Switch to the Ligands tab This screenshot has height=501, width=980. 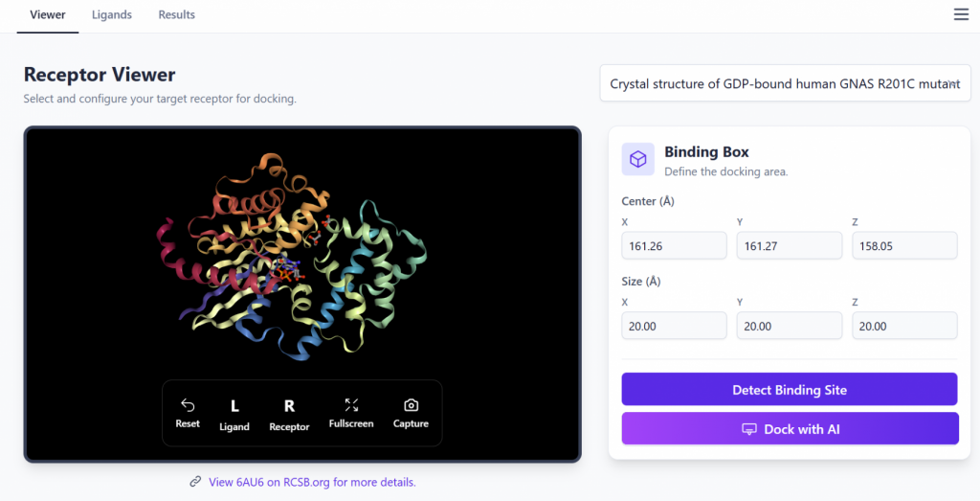(x=112, y=15)
